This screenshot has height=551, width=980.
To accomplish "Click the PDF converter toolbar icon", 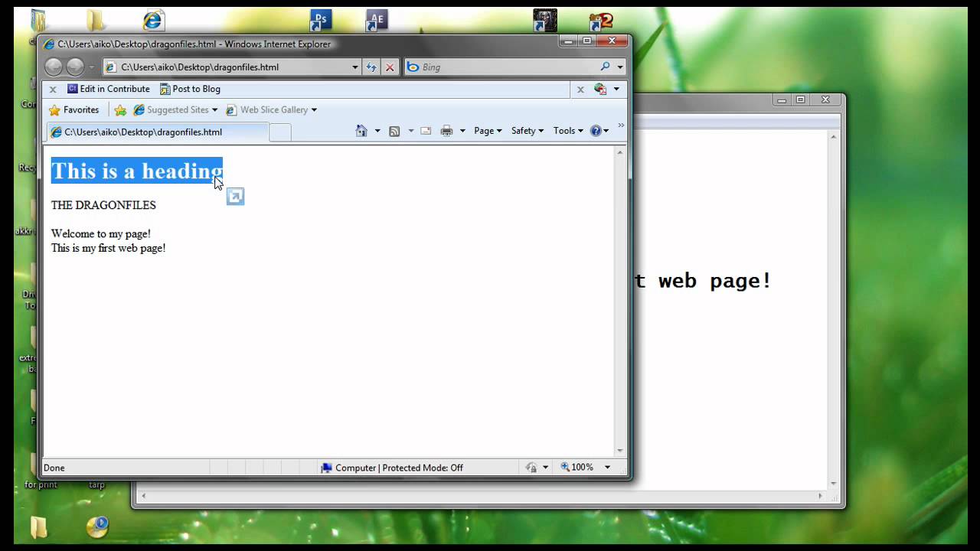I will (600, 89).
